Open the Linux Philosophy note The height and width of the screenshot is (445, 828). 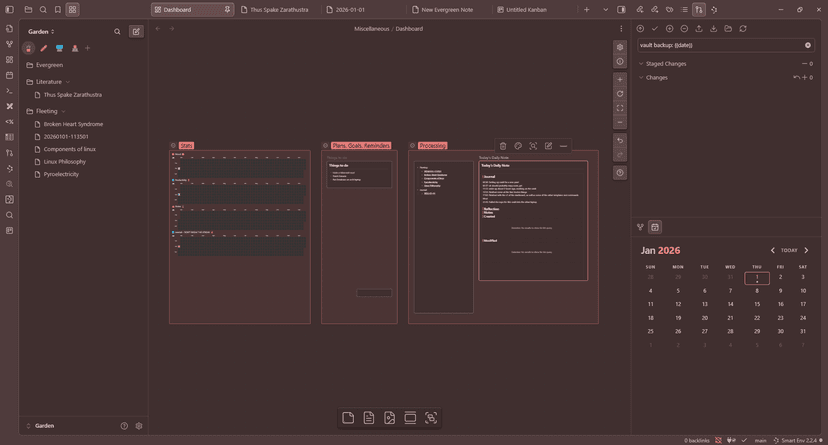click(64, 162)
